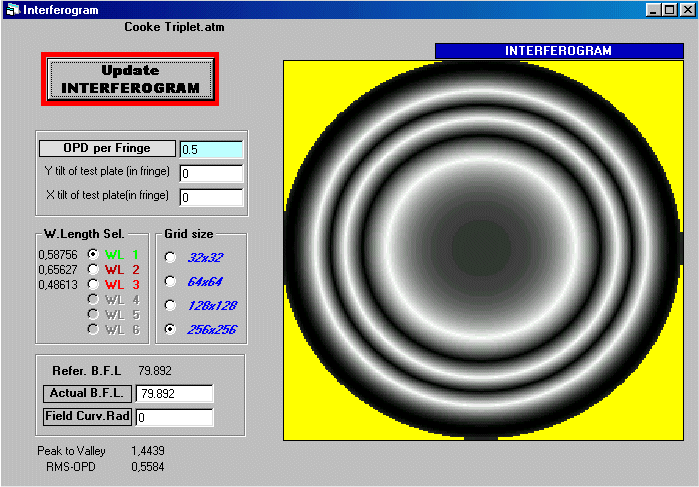Click the Y tilt of test plate field
699x487 pixels.
(211, 173)
